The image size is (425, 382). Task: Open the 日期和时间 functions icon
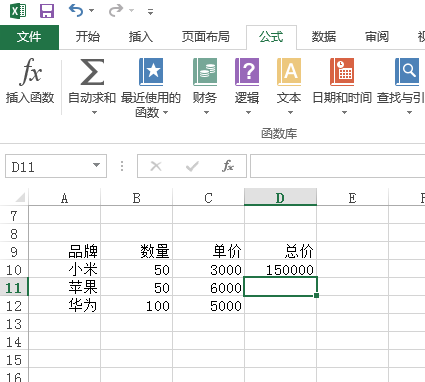pos(342,72)
